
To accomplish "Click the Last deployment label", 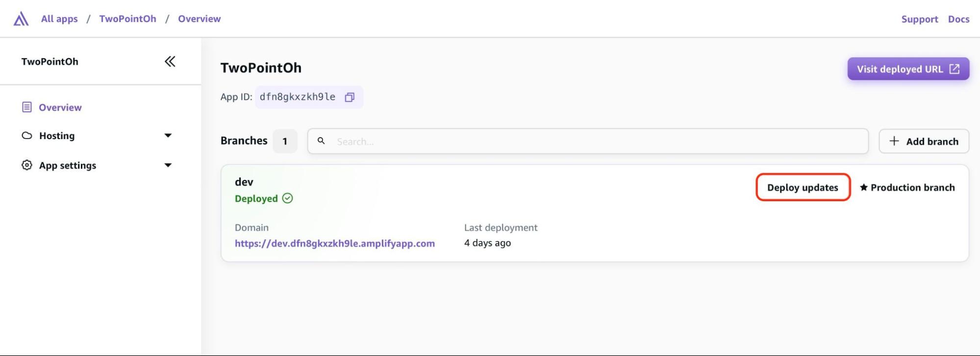I will [501, 228].
